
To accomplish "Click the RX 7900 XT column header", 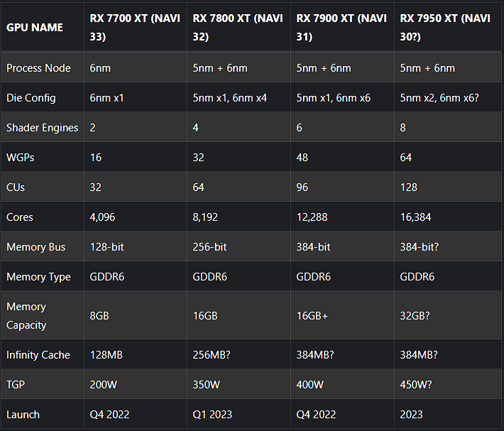I will 341,27.
